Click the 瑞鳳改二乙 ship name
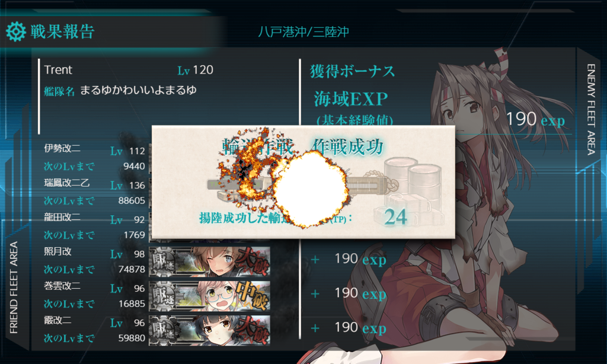This screenshot has height=364, width=607. [66, 183]
